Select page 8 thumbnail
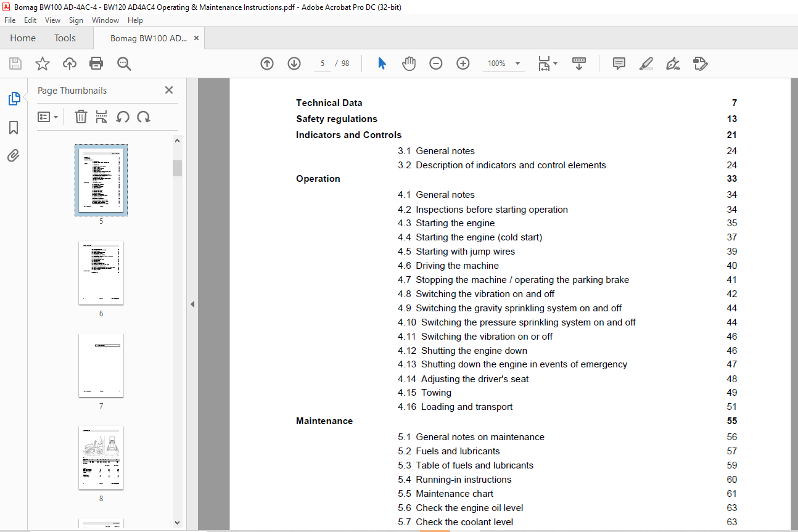 (101, 457)
